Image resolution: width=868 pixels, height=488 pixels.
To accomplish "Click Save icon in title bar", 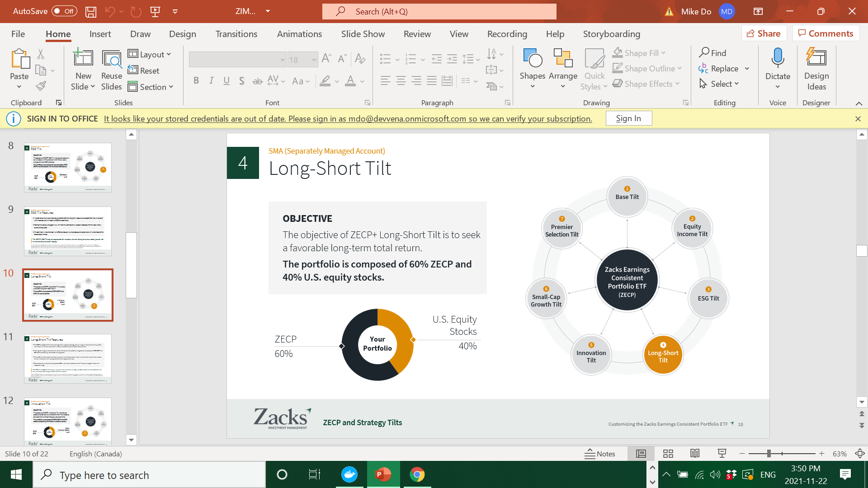I will (91, 12).
